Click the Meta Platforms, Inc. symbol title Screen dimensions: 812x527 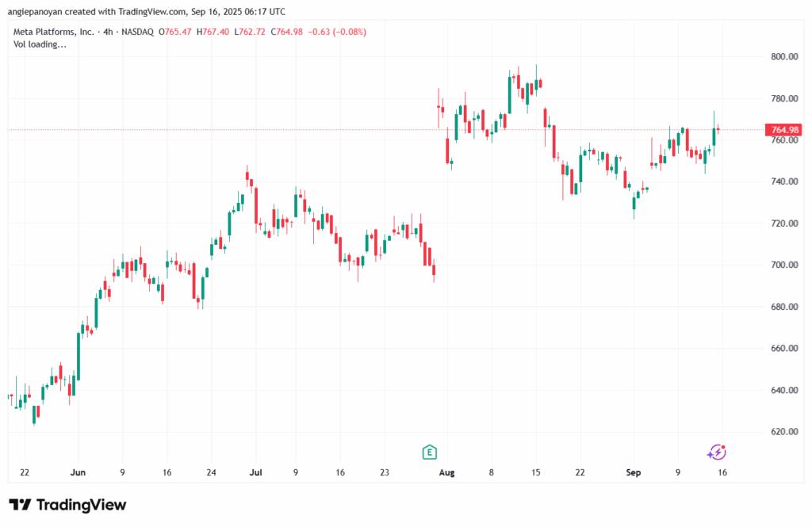51,32
